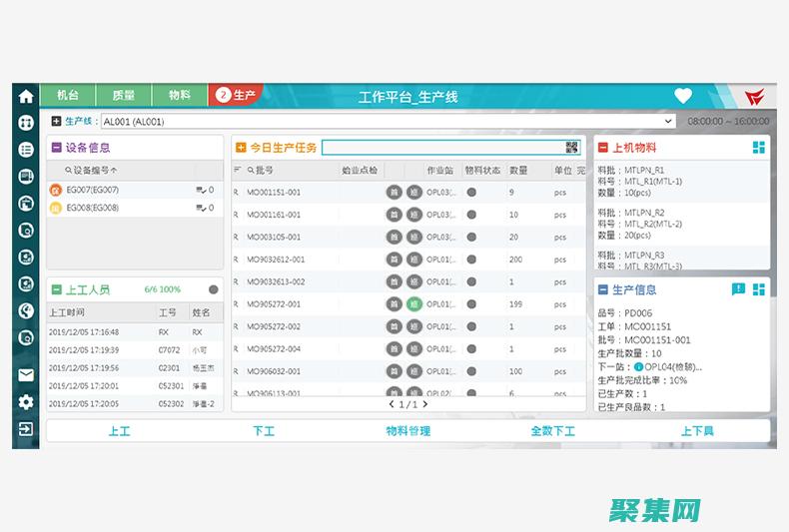789x532 pixels.
Task: Toggle the gray status dot in 上工人员
Action: (214, 289)
